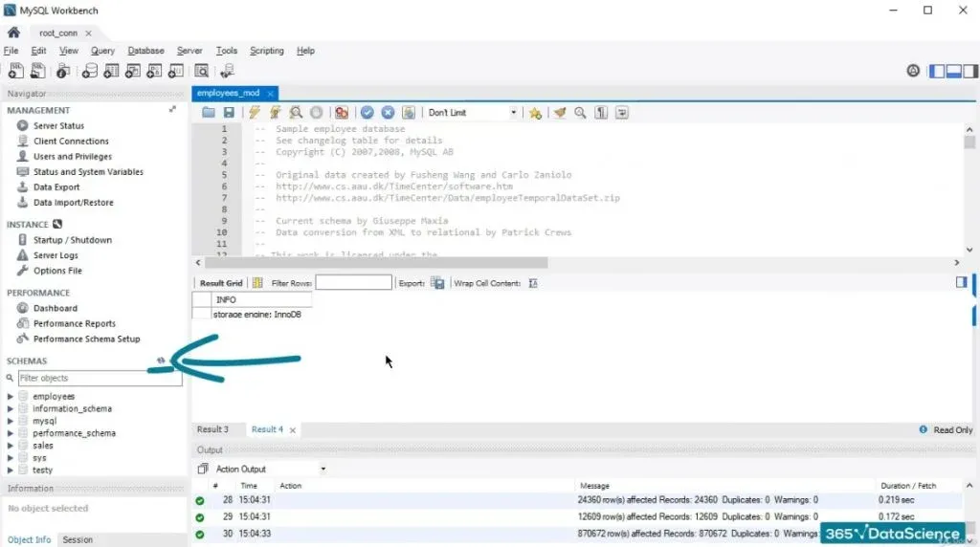Toggle the left sidebar panel visibility
The image size is (980, 547).
(x=936, y=71)
